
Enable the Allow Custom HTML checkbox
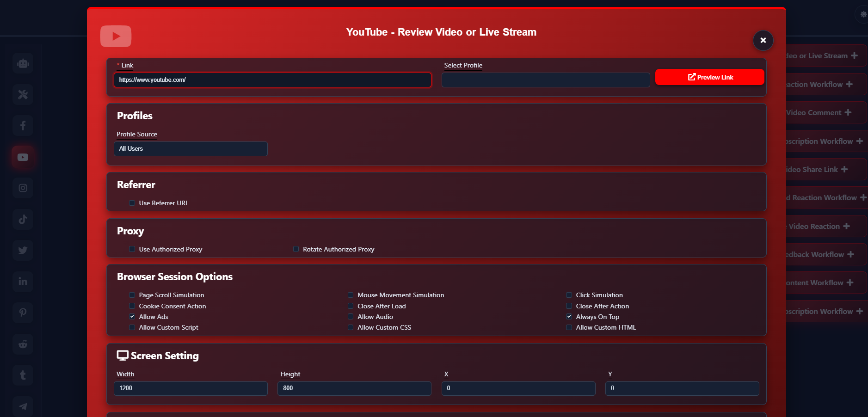[x=569, y=327]
